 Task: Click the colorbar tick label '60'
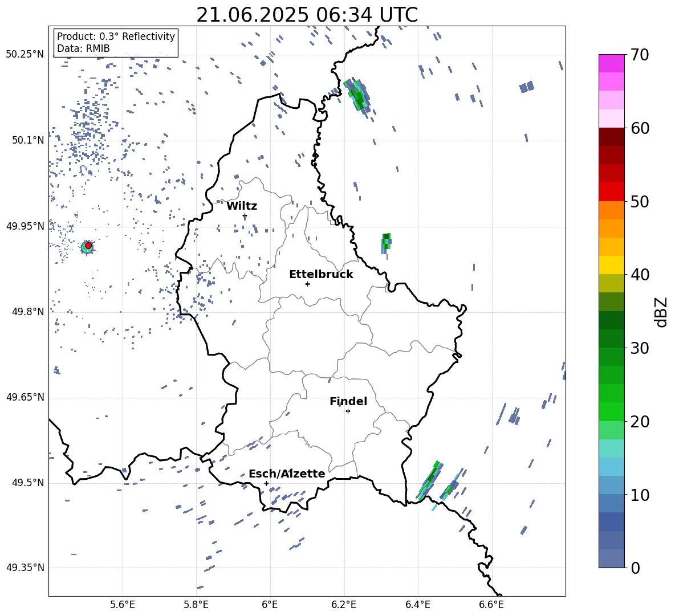pos(639,128)
